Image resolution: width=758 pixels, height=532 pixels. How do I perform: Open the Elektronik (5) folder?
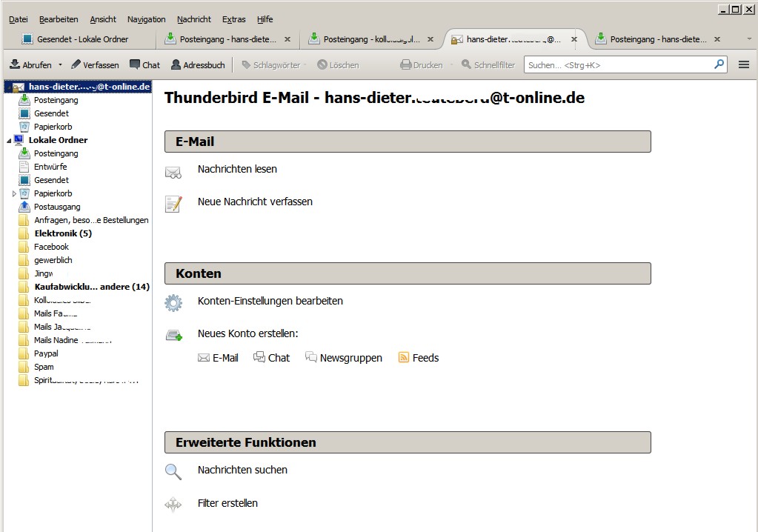point(63,233)
